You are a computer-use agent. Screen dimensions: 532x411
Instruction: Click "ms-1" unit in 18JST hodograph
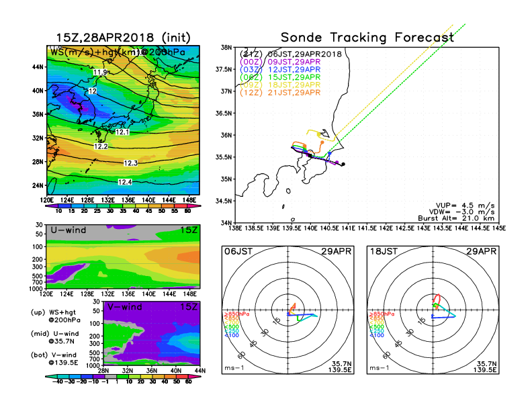pyautogui.click(x=380, y=368)
